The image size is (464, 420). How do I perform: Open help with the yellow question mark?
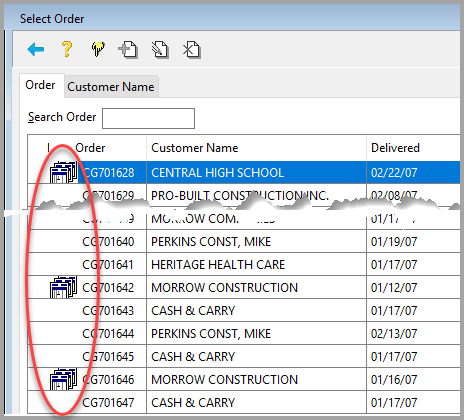click(67, 49)
